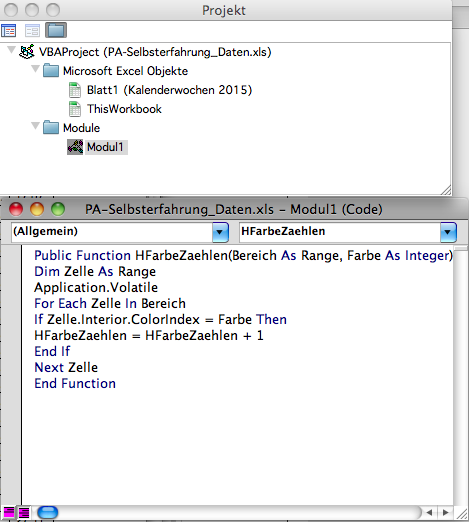469x522 pixels.
Task: Toggle folder view in Projekt toolbar
Action: click(56, 30)
